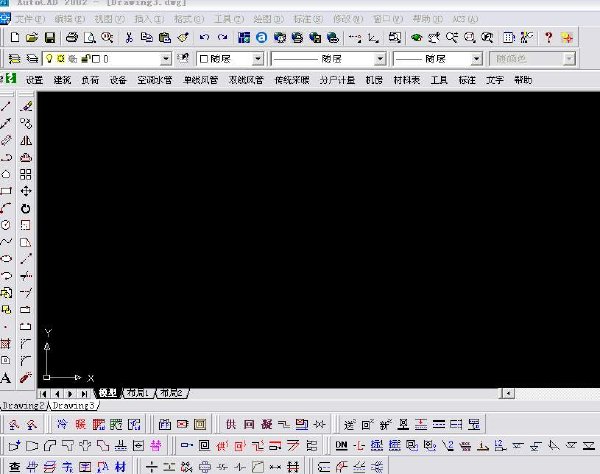Select the Explode modify tool
Screen dimensions: 600x474
point(26,378)
